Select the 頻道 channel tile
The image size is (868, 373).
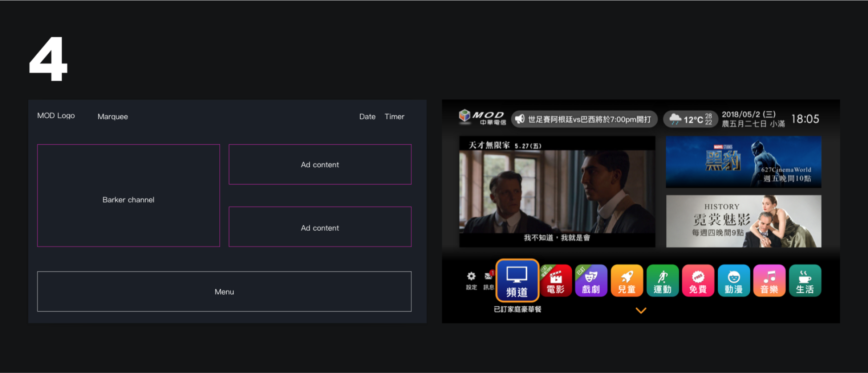(x=517, y=281)
